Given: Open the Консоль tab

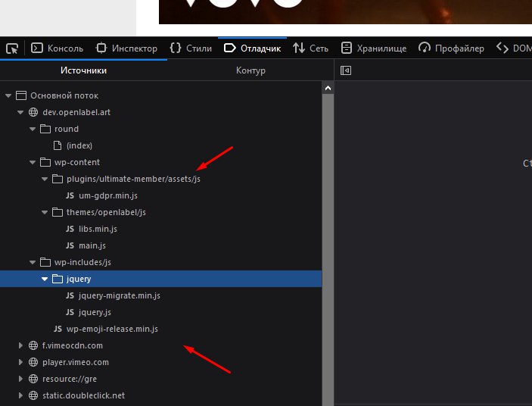Looking at the screenshot, I should 57,48.
